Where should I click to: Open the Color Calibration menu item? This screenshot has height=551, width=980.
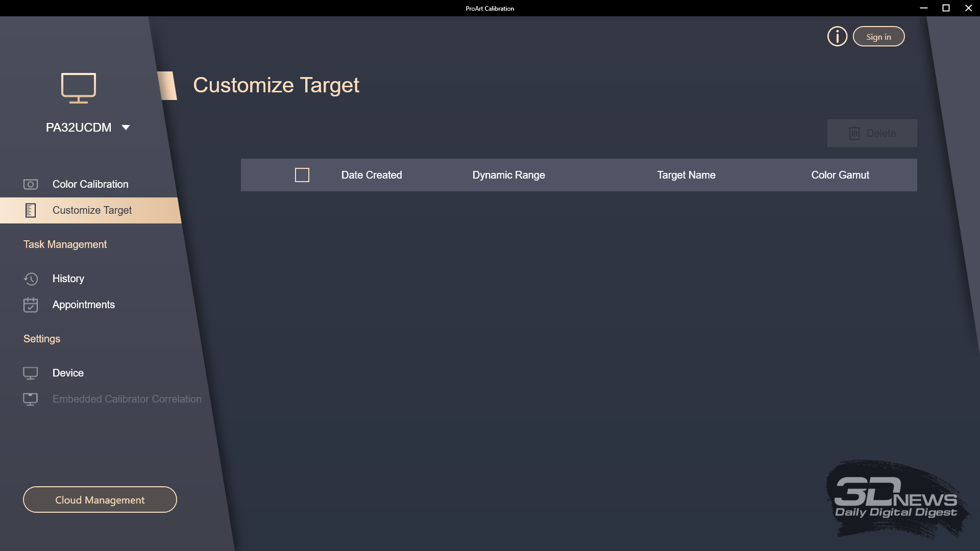tap(89, 184)
